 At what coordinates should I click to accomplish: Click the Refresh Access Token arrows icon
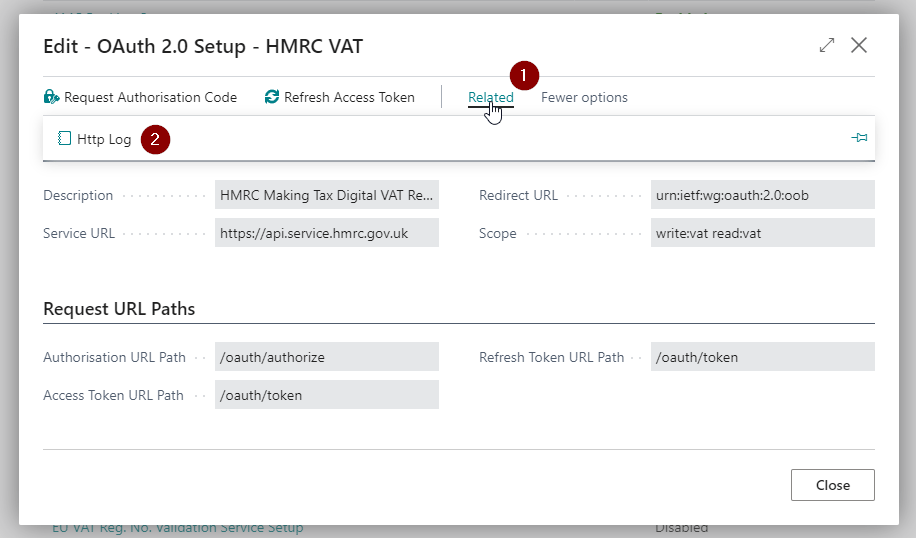[272, 97]
